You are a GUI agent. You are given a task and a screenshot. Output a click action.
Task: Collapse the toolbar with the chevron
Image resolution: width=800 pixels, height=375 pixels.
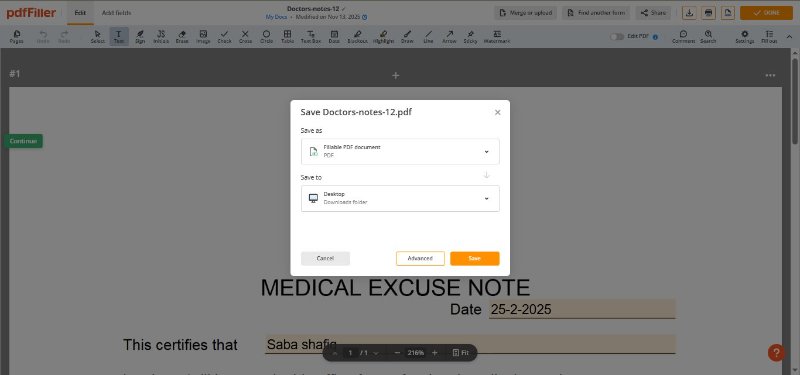789,37
